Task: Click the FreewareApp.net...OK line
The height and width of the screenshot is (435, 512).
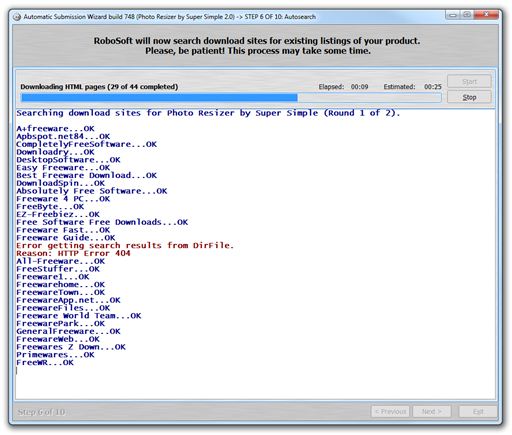Action: 68,300
